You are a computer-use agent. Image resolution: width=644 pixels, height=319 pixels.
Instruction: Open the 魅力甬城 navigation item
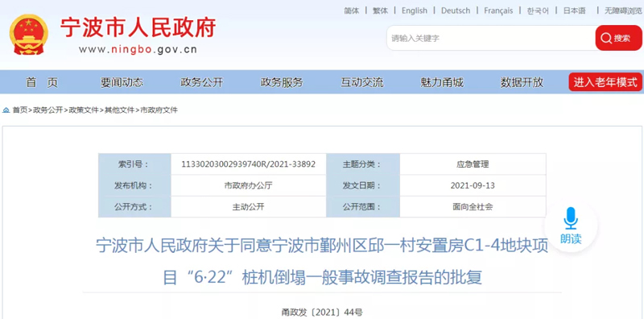point(442,82)
